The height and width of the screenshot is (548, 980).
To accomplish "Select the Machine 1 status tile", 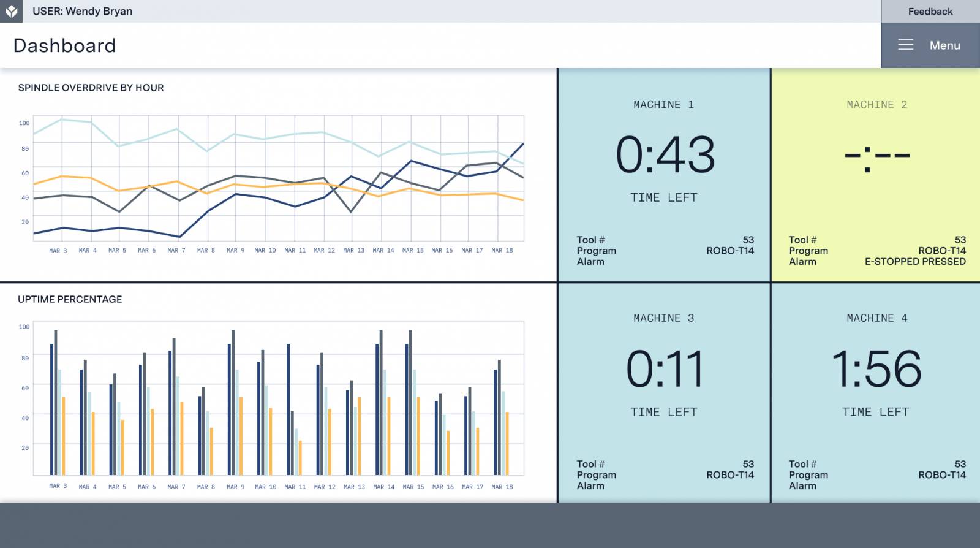I will [x=664, y=175].
